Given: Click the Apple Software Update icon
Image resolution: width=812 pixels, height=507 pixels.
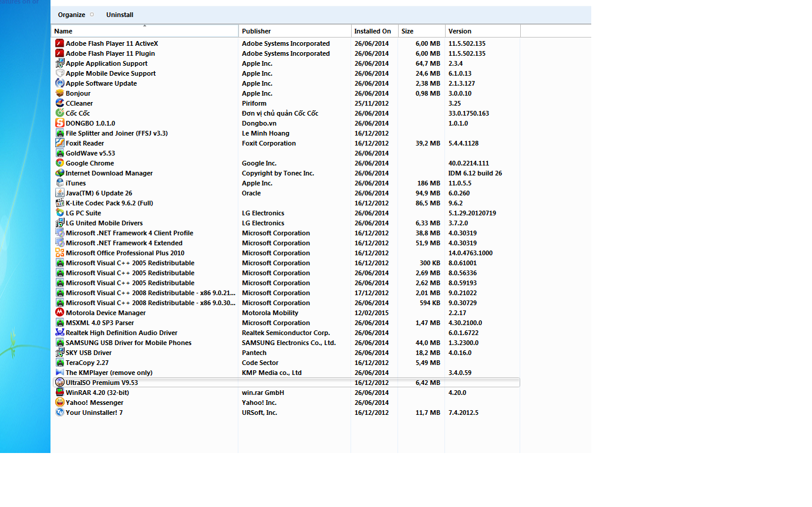Looking at the screenshot, I should pyautogui.click(x=59, y=83).
